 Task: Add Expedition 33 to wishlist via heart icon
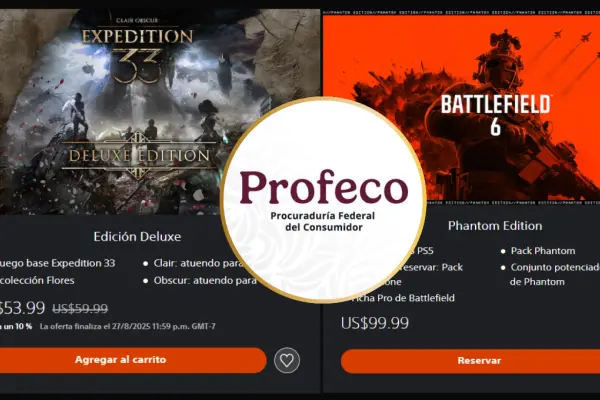tap(288, 360)
